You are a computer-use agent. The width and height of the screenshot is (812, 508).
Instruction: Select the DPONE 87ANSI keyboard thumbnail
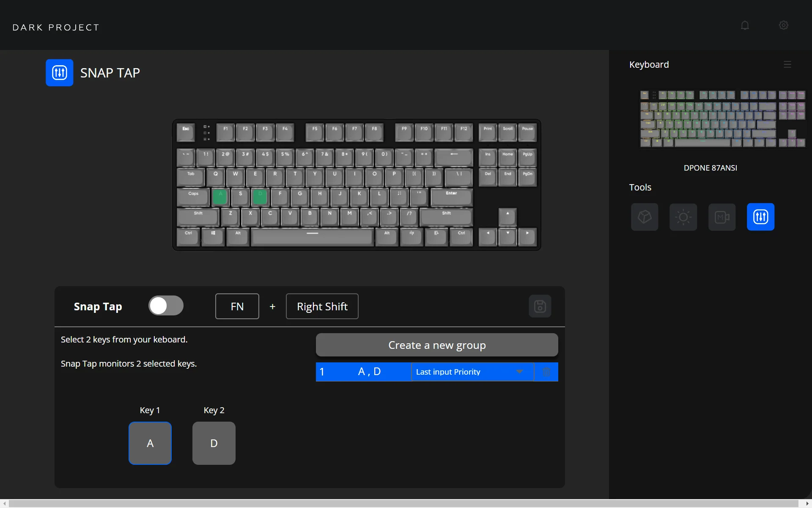click(720, 119)
